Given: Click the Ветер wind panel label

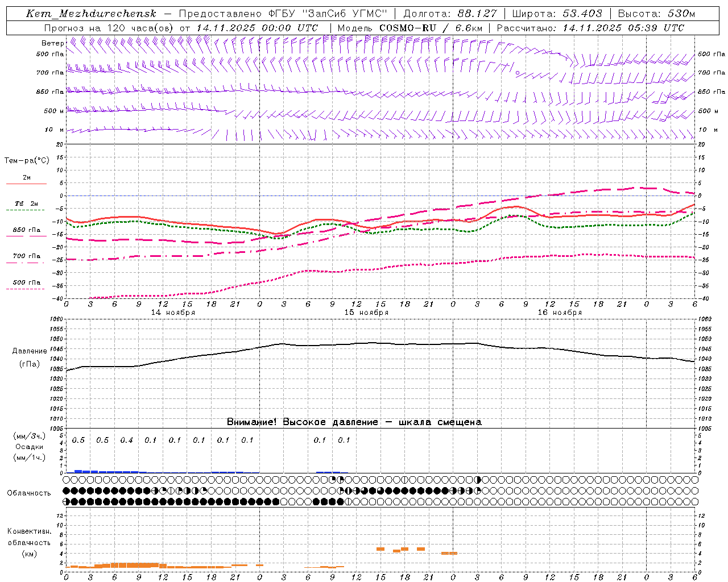Looking at the screenshot, I should [53, 43].
